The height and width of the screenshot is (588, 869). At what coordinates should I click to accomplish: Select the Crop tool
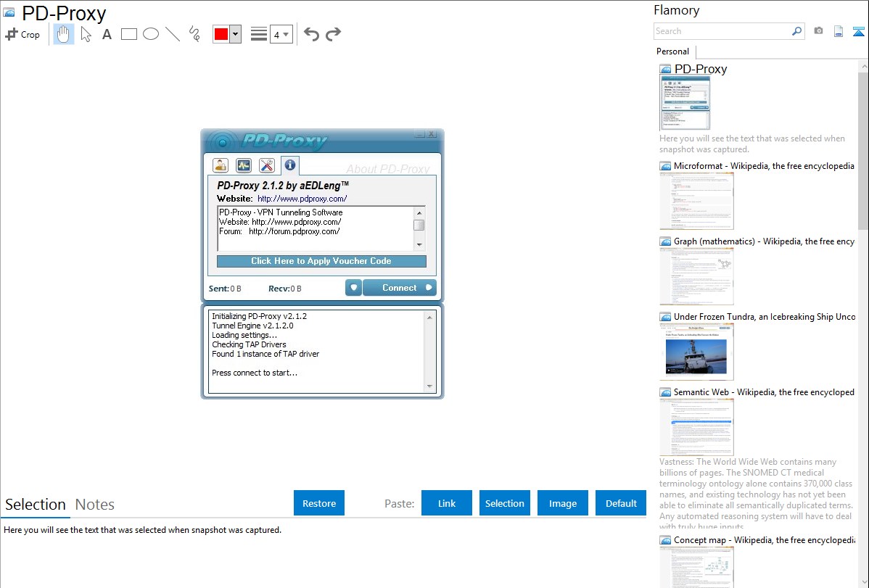pyautogui.click(x=22, y=34)
